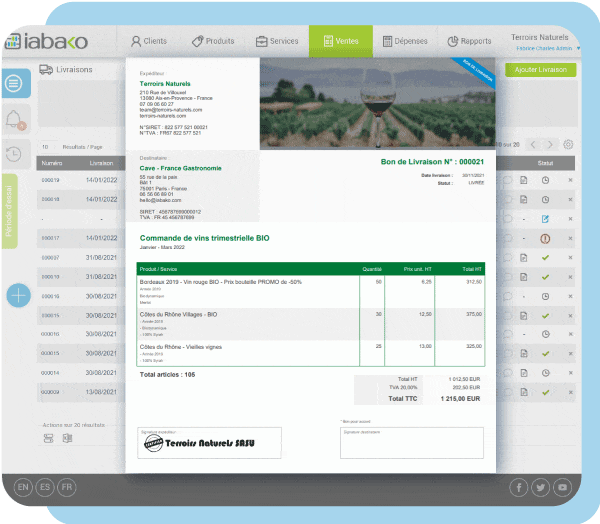Click delivery number 000019 in list
600x524 pixels.
point(50,180)
